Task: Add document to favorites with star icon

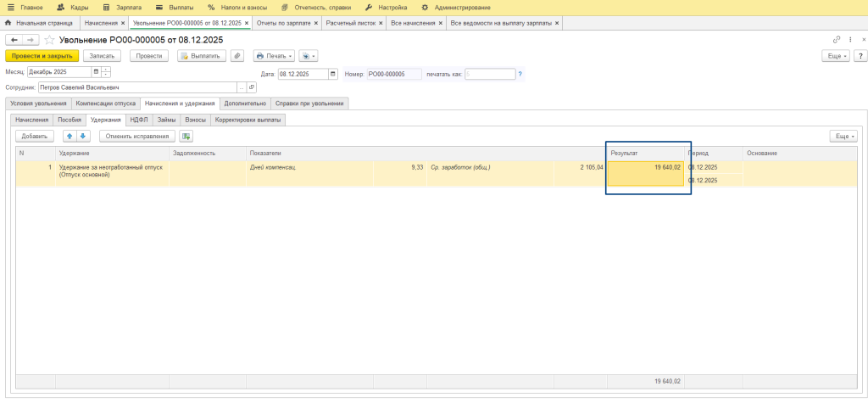Action: click(49, 40)
